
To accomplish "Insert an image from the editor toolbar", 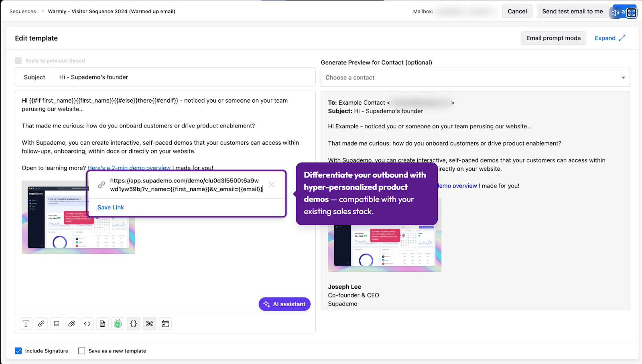I will click(x=57, y=324).
